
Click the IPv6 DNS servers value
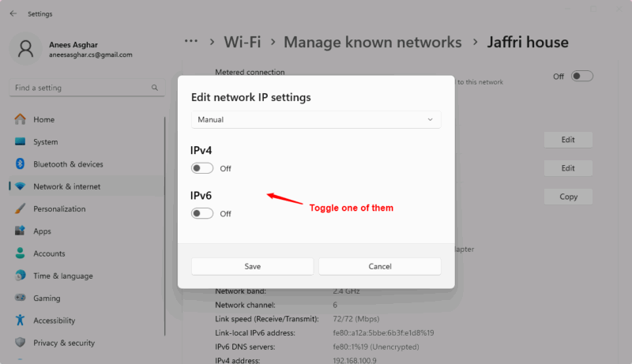pos(376,347)
